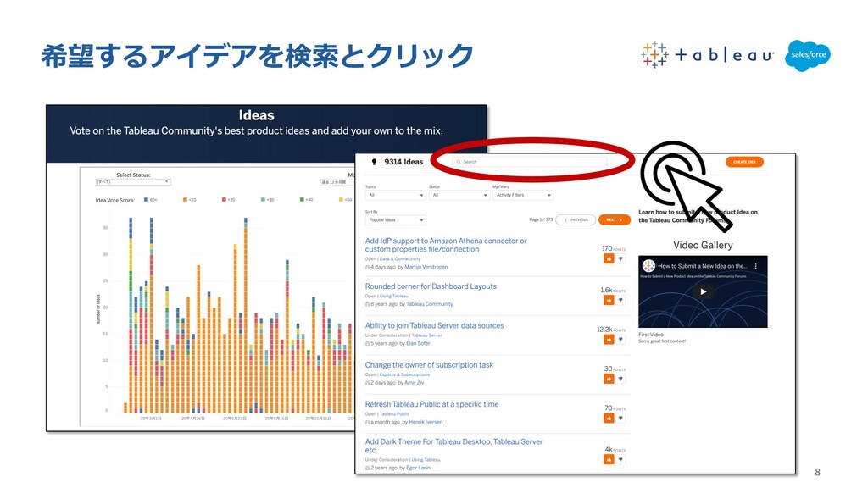Downvote Ability to join Tableau Server data sources

click(x=620, y=339)
